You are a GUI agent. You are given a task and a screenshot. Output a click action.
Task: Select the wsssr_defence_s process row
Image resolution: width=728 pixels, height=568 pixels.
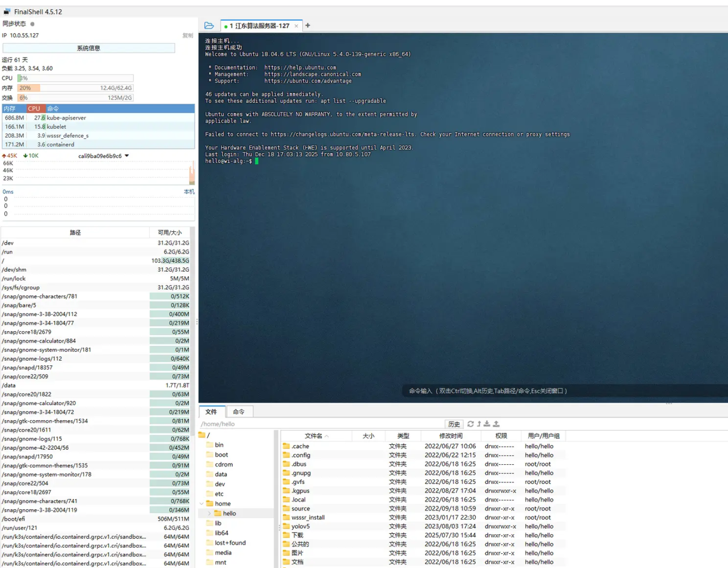pos(98,136)
